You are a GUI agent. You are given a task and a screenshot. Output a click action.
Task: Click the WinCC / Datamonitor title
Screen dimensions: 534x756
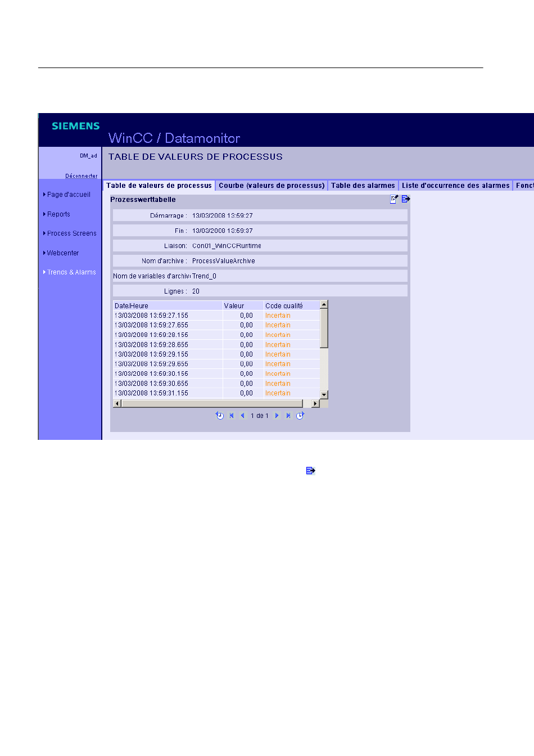174,138
